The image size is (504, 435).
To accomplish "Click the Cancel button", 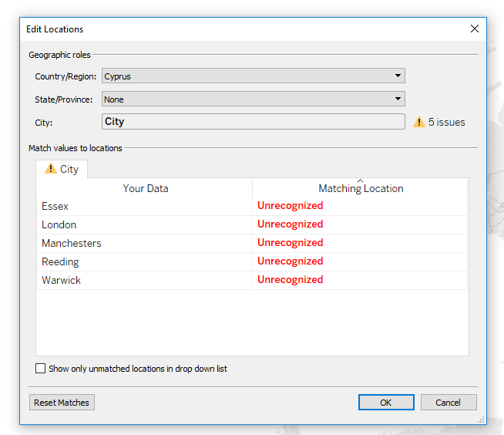I will 449,403.
